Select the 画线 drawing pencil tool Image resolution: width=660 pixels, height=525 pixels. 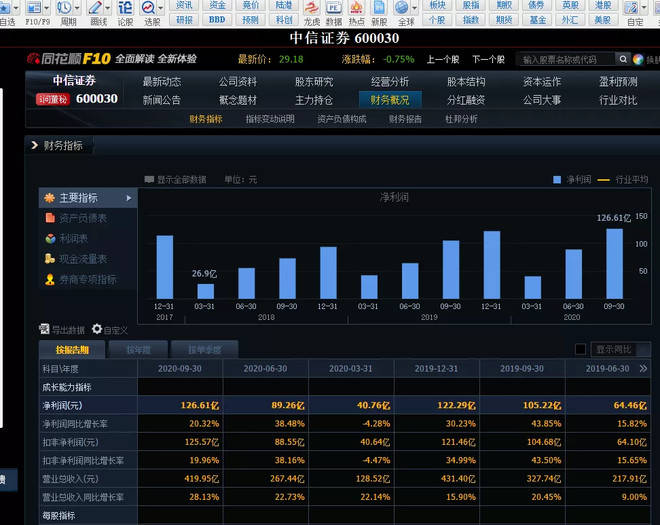[95, 8]
